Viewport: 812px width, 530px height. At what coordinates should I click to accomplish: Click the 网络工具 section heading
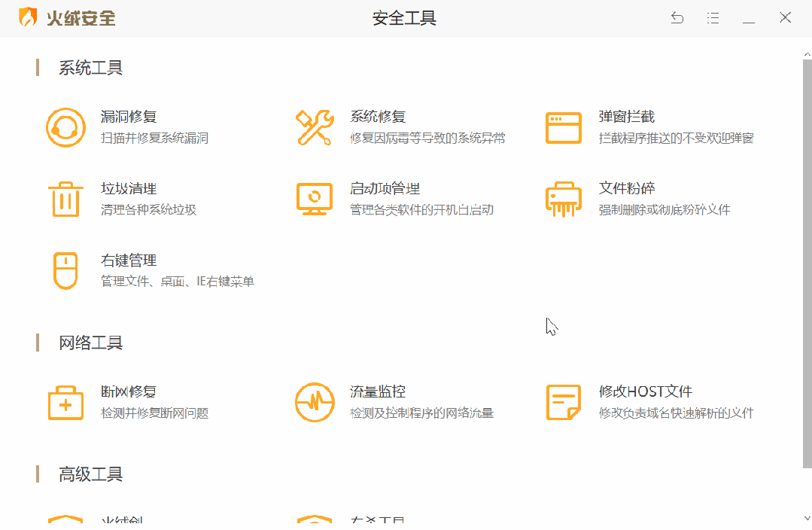[90, 343]
